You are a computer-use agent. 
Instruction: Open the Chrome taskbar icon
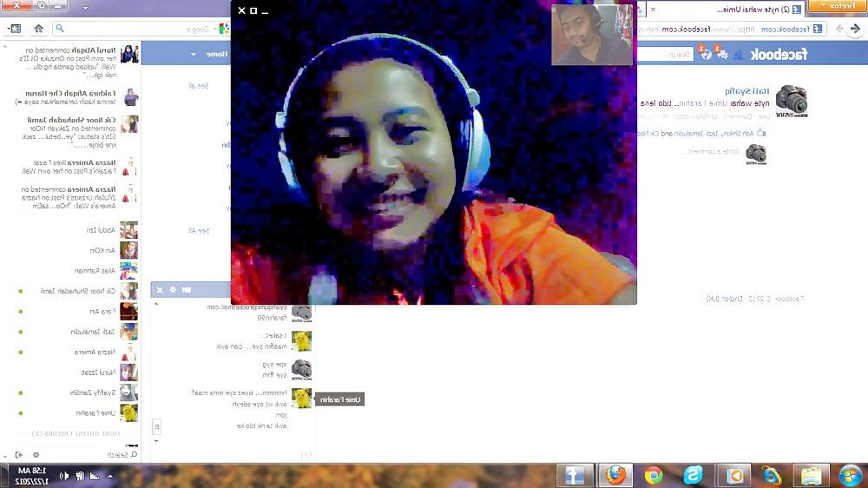654,475
